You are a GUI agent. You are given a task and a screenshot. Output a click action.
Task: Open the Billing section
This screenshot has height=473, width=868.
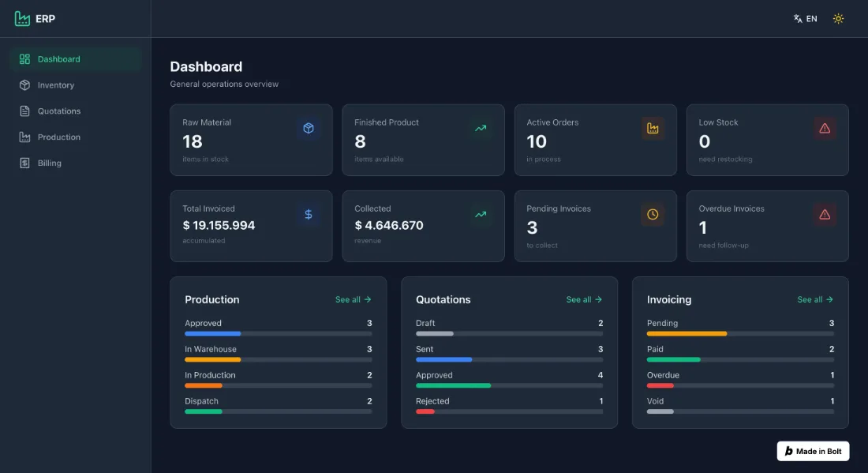[x=76, y=163]
